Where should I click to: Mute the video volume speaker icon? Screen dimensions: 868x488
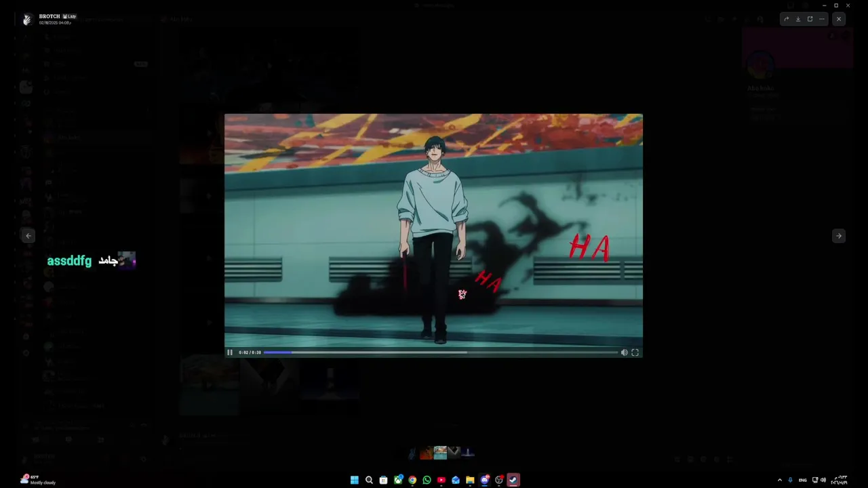coord(624,352)
